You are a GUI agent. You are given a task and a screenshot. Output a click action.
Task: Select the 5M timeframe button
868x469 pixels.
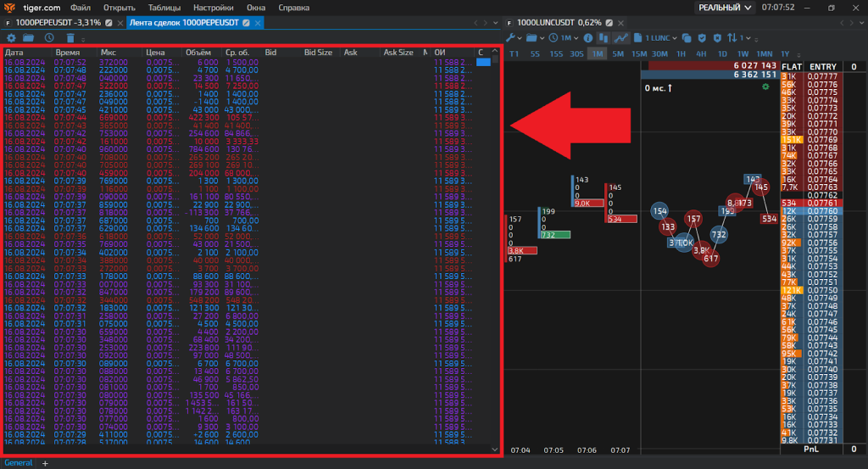(x=618, y=53)
